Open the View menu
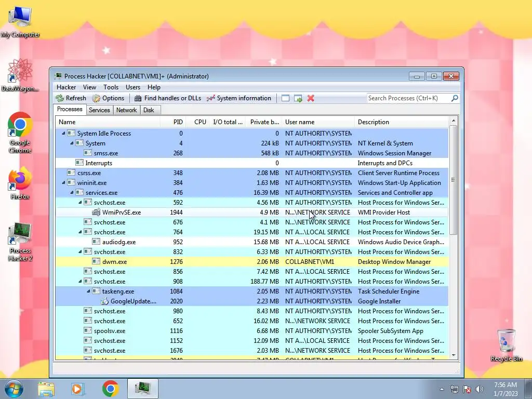The image size is (532, 399). click(89, 87)
